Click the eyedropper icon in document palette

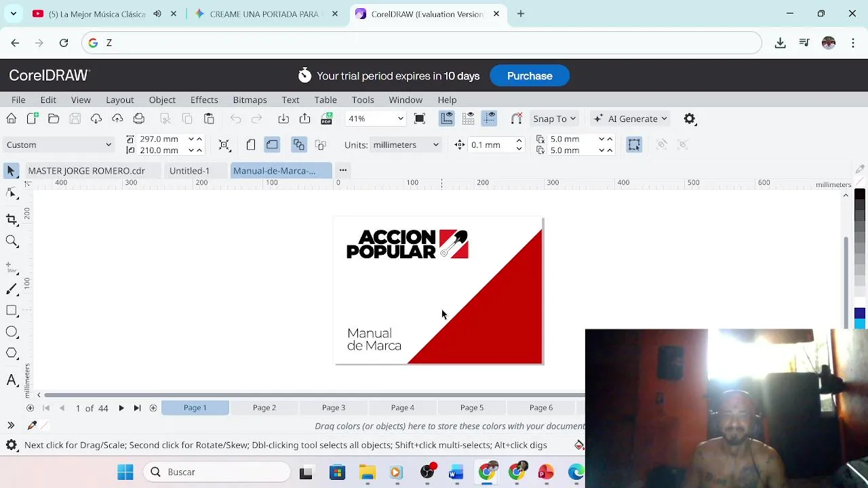coord(32,426)
